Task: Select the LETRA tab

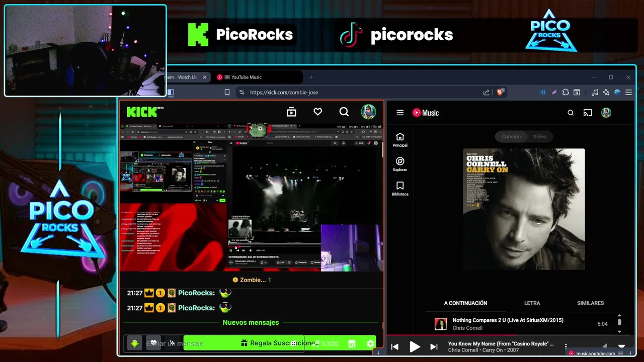Action: [532, 303]
